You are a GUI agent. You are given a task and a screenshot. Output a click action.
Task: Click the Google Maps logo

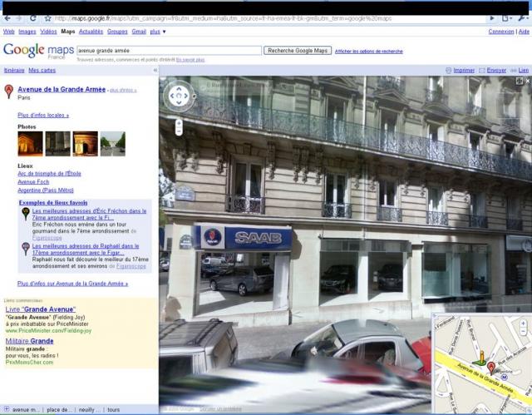[x=38, y=51]
